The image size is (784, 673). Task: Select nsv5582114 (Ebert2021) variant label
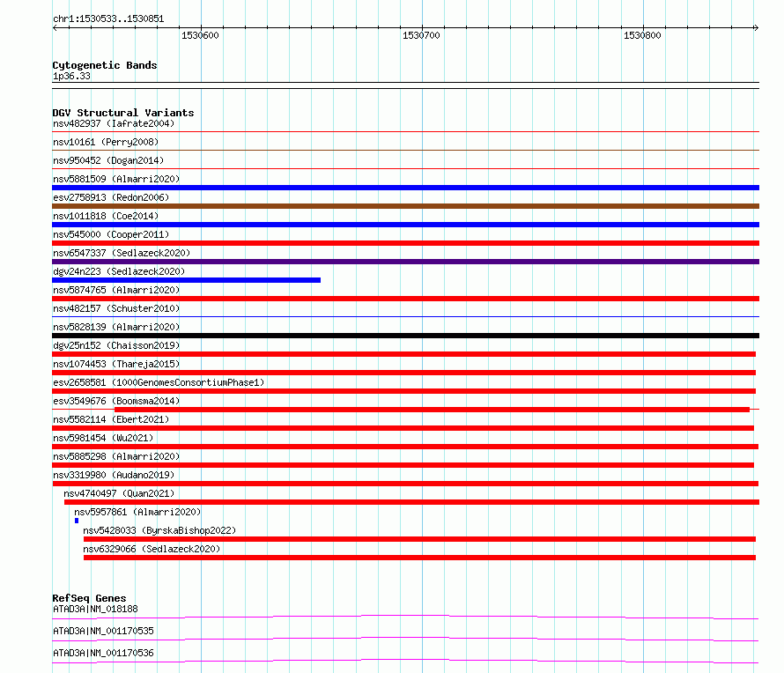pyautogui.click(x=111, y=419)
